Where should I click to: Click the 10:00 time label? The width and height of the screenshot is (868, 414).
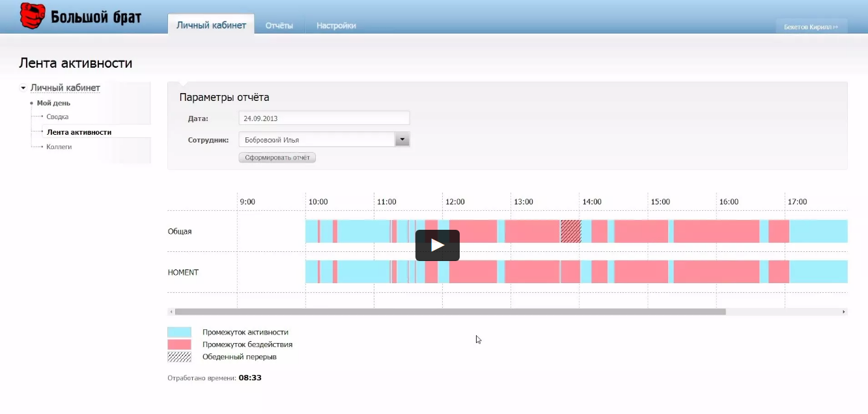tap(318, 202)
